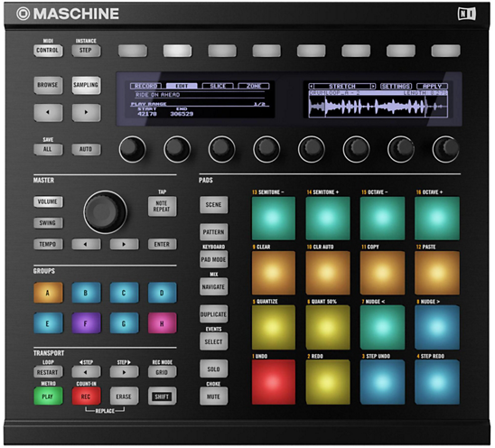Click the MASTER section left arrow button
This screenshot has height=448, width=495.
coord(86,245)
